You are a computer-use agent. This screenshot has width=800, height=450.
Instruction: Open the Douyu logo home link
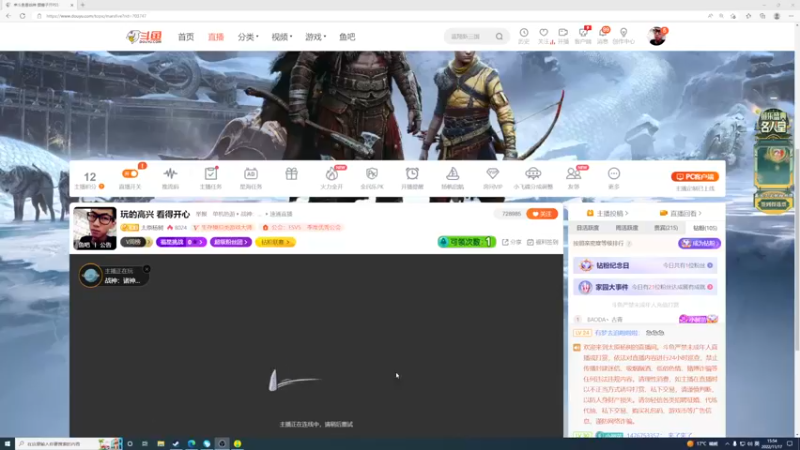[x=144, y=37]
